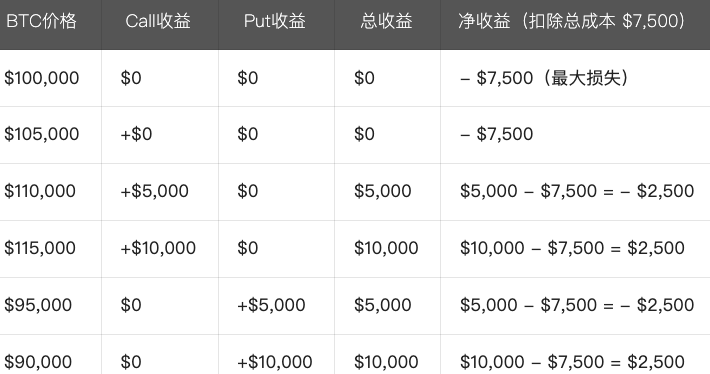This screenshot has height=374, width=710.
Task: Click the +$10,000 Call收益 cell
Action: [x=158, y=248]
